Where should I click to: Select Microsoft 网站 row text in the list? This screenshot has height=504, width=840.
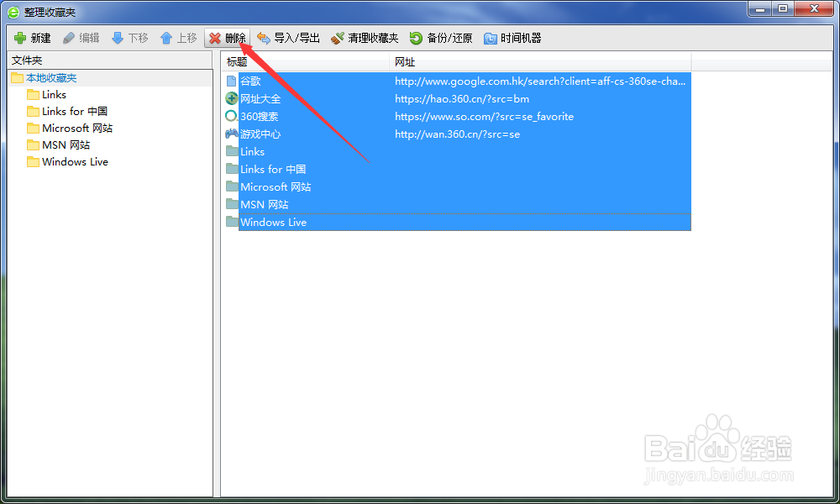(x=276, y=187)
